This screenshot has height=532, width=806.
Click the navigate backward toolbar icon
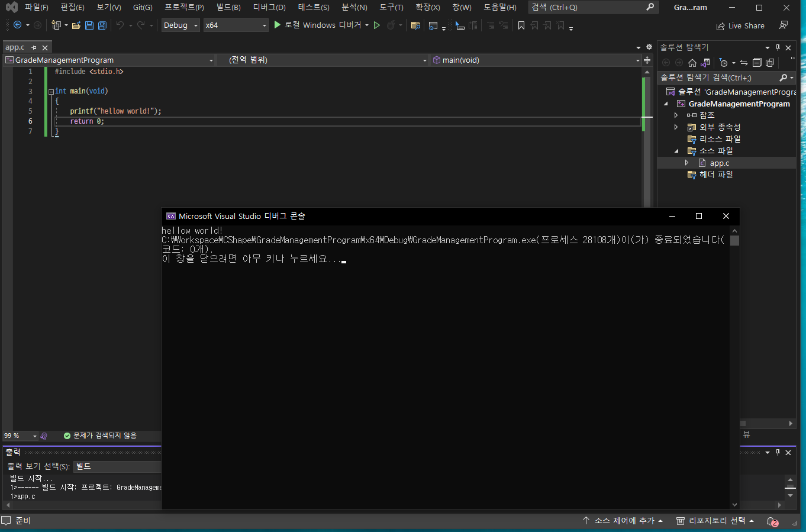click(x=17, y=25)
